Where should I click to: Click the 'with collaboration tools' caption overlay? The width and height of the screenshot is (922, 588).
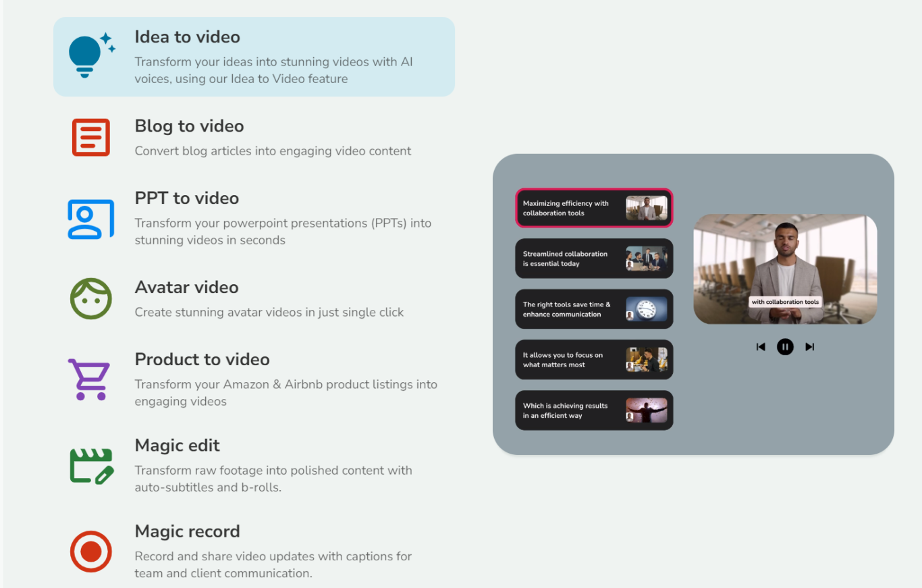coord(785,302)
